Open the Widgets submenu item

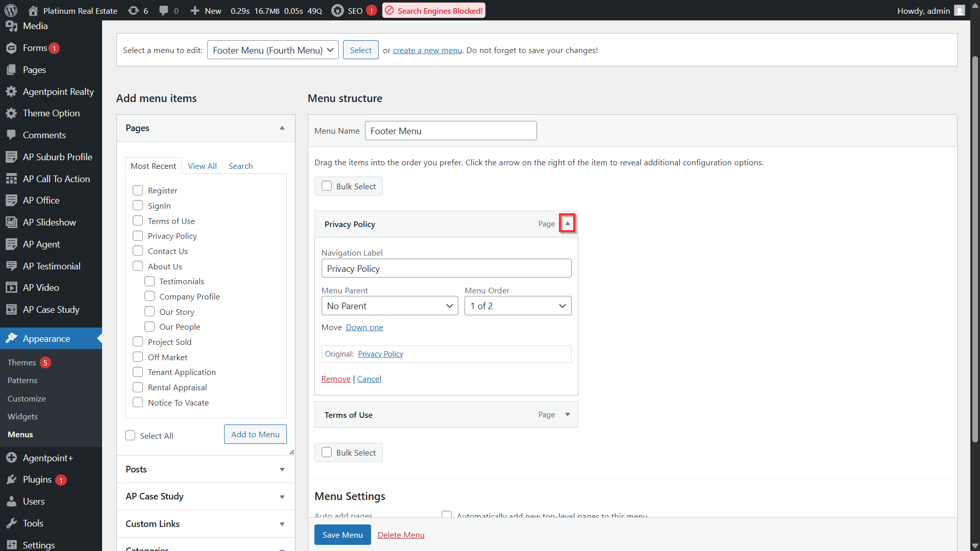(22, 416)
